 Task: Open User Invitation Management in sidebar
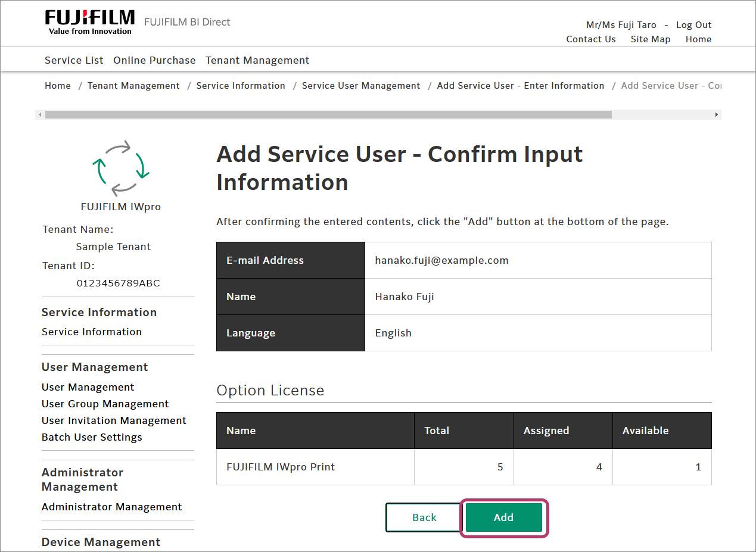(114, 420)
